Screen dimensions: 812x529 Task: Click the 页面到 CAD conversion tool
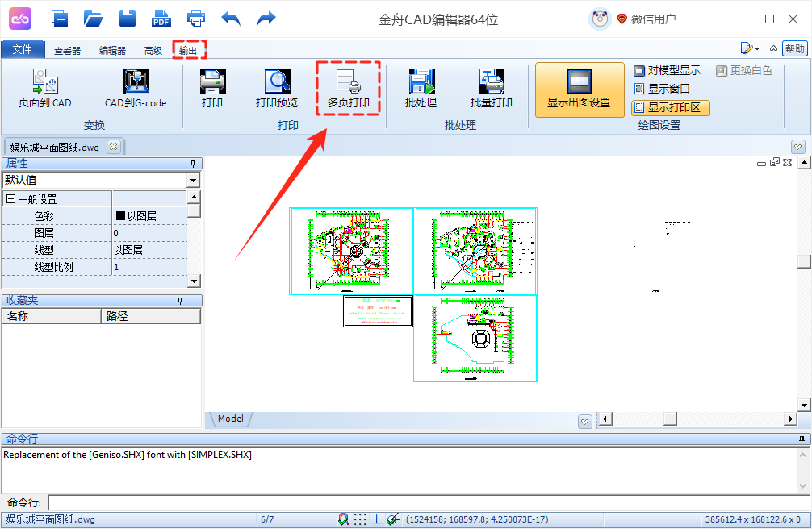(x=45, y=89)
